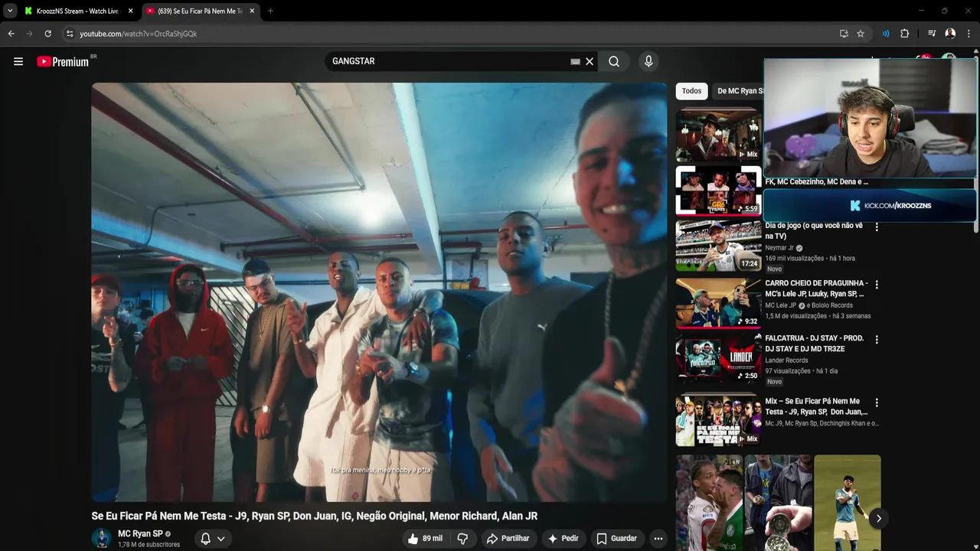Toggle the notification bell for MC Ryan SP

205,539
